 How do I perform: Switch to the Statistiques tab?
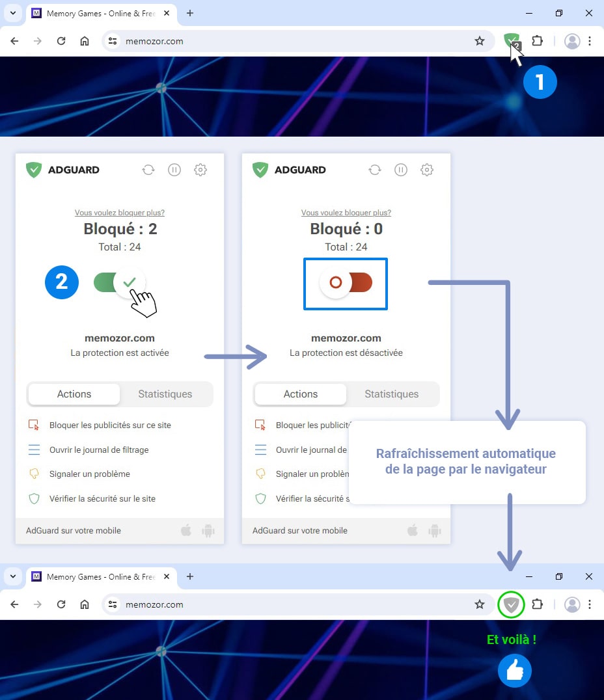pyautogui.click(x=165, y=394)
